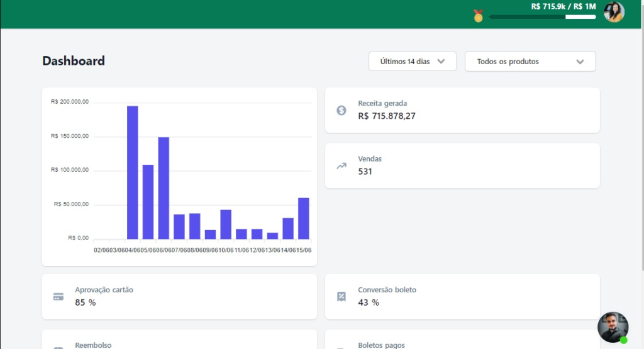
Task: Click the Boletos pagos label
Action: point(381,345)
